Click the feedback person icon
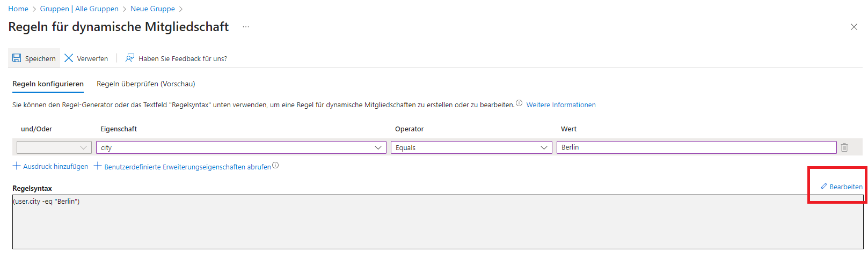The width and height of the screenshot is (868, 260). point(130,58)
